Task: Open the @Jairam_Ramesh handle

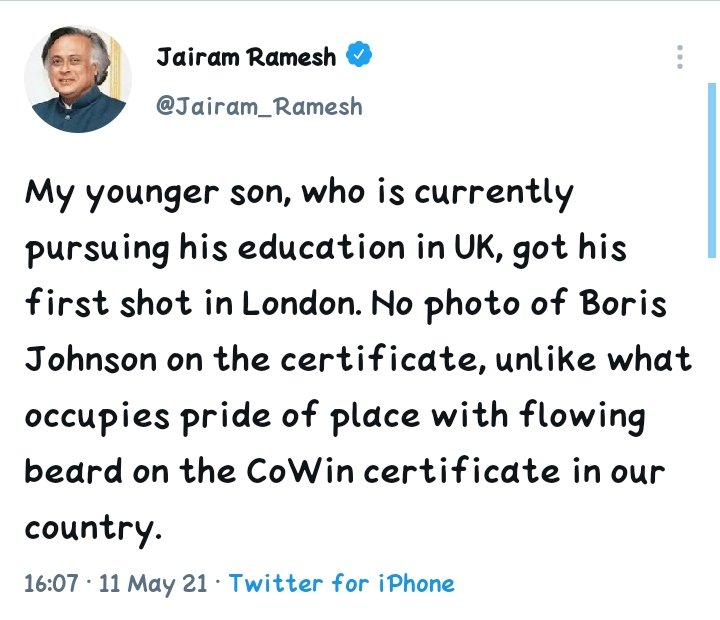Action: pyautogui.click(x=259, y=106)
